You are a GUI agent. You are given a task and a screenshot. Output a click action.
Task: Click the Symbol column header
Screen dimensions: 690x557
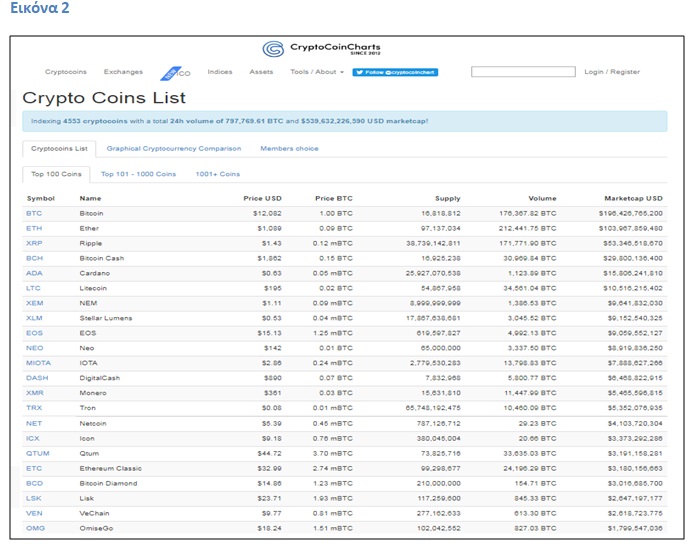[40, 198]
